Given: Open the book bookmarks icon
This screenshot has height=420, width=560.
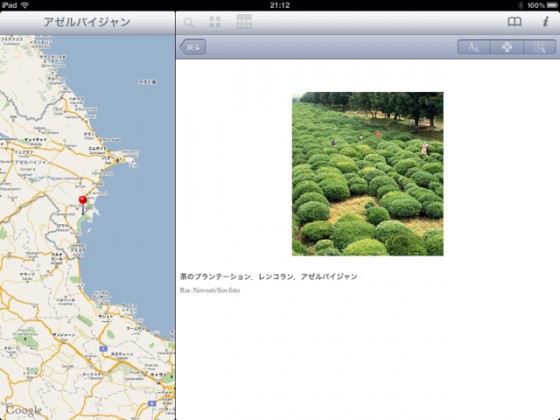Looking at the screenshot, I should [x=514, y=22].
